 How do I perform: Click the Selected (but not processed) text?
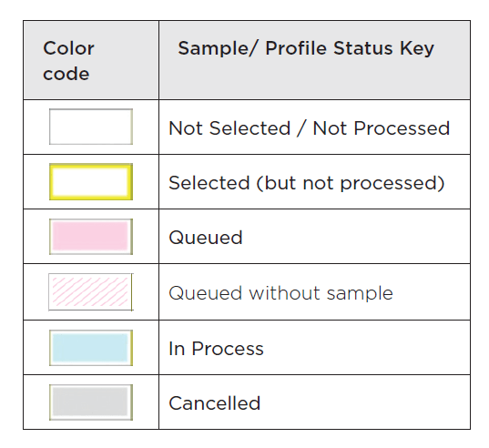pyautogui.click(x=307, y=183)
